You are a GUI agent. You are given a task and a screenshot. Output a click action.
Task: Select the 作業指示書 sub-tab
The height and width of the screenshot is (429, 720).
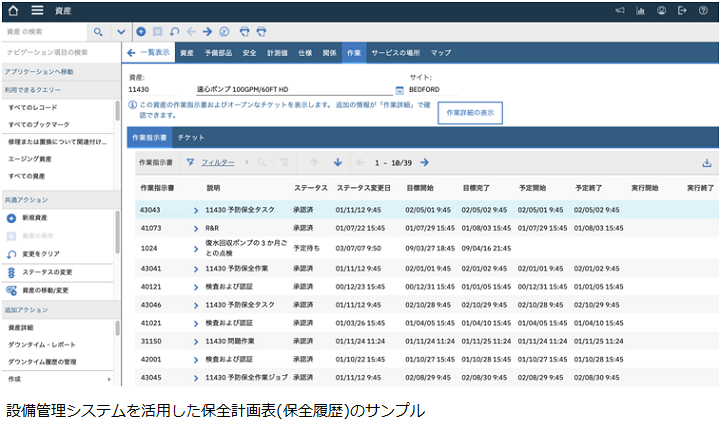[149, 137]
